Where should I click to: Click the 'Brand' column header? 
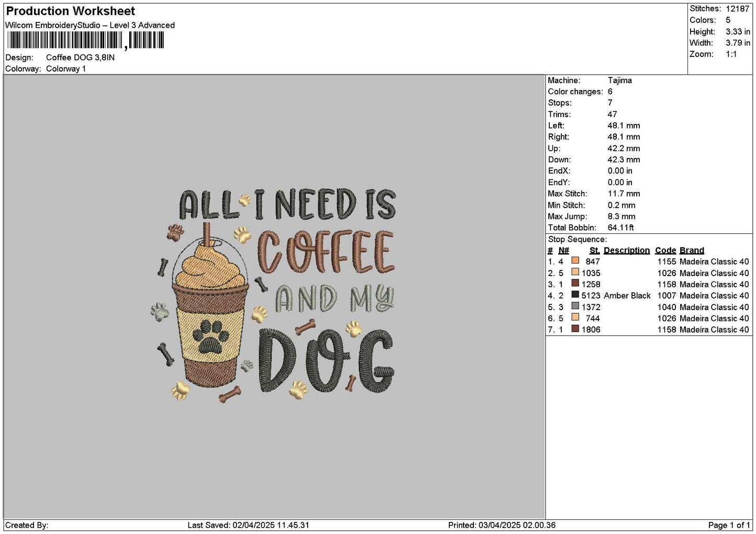692,251
